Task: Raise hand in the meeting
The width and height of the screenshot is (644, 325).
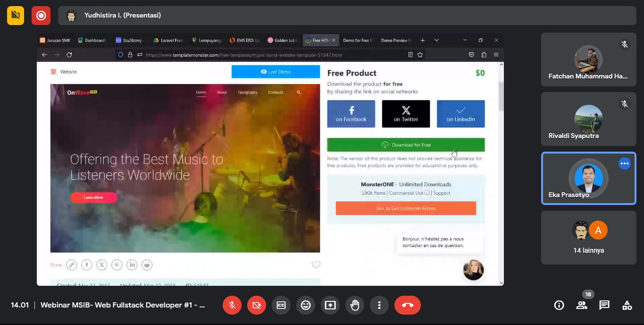Action: coord(354,305)
